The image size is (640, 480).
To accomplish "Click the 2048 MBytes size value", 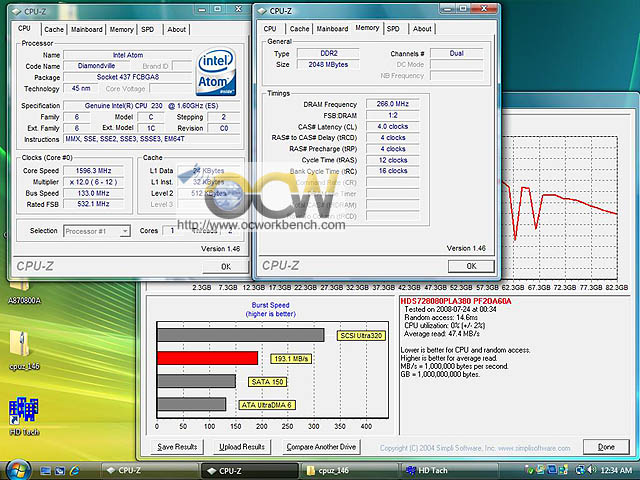I will pos(329,64).
